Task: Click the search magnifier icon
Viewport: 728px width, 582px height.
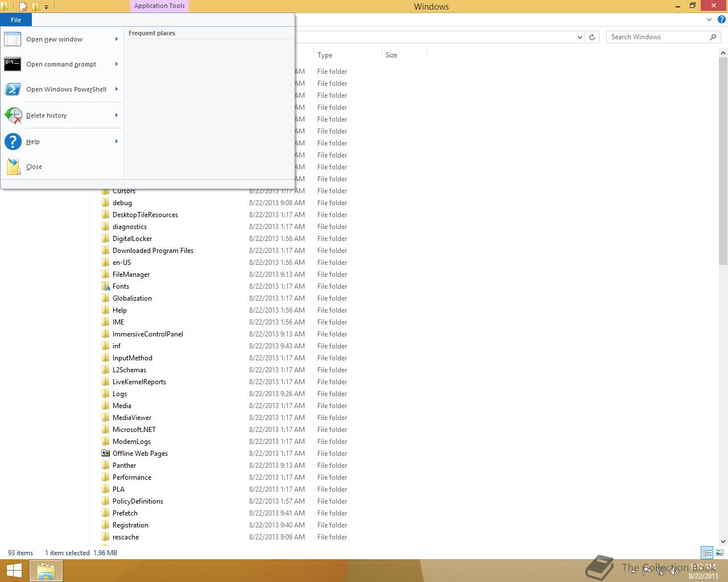Action: pyautogui.click(x=713, y=37)
